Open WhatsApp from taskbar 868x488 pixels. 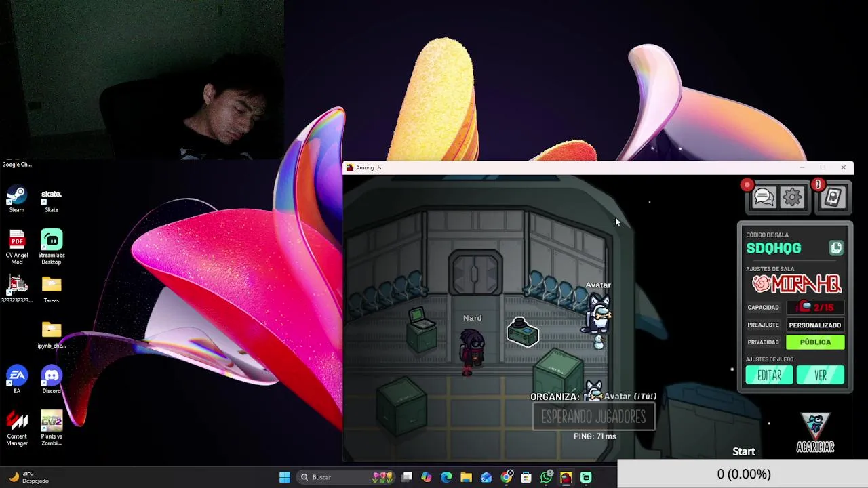point(547,477)
